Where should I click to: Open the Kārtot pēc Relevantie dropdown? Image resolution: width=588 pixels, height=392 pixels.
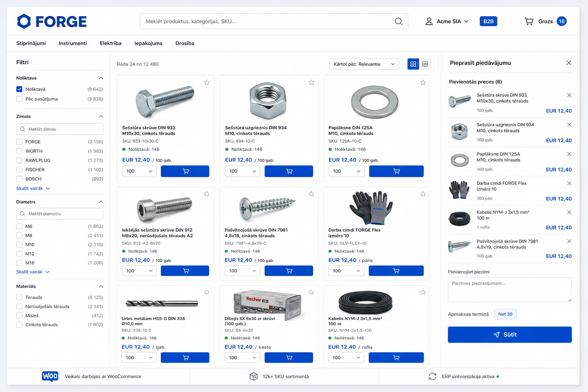point(364,64)
